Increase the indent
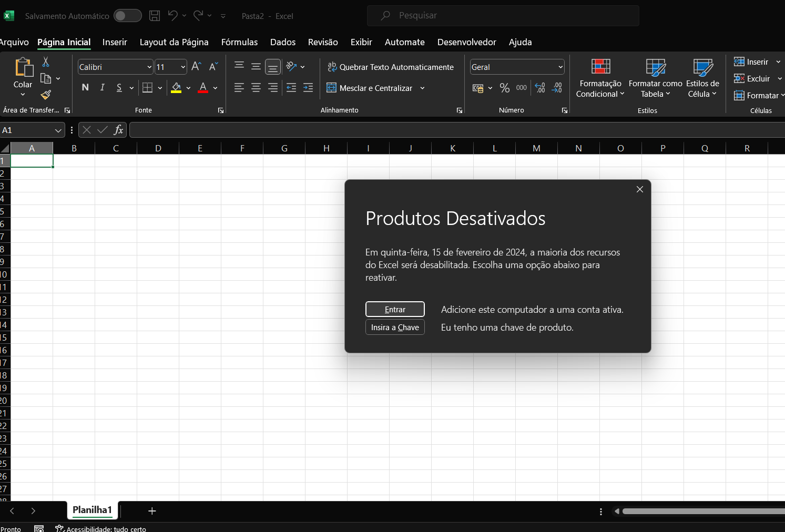 (308, 88)
